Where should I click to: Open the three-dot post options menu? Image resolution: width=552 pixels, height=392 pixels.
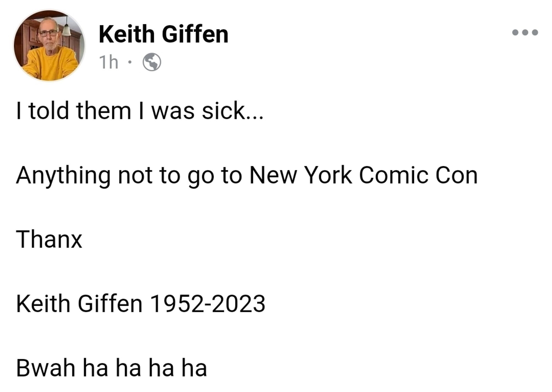click(525, 33)
